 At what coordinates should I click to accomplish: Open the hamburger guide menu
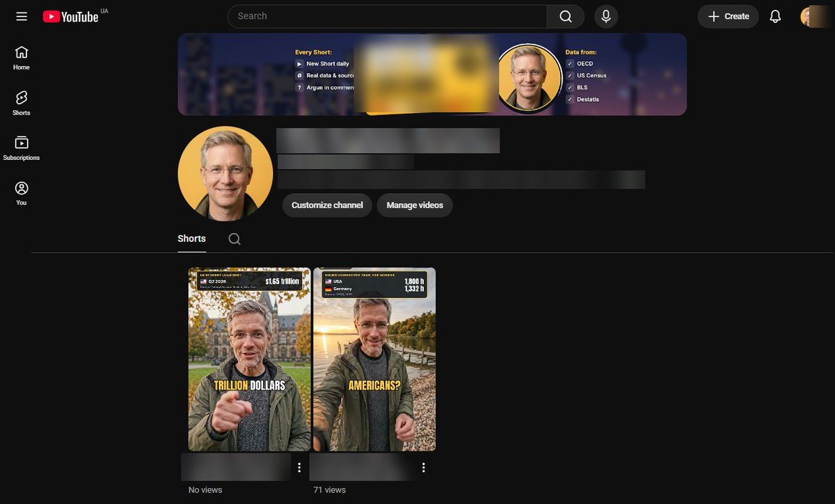click(x=22, y=16)
